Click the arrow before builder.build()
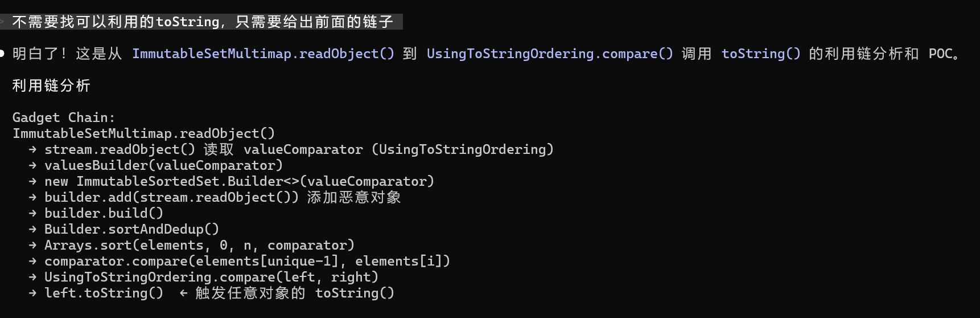The image size is (980, 318). coord(32,213)
